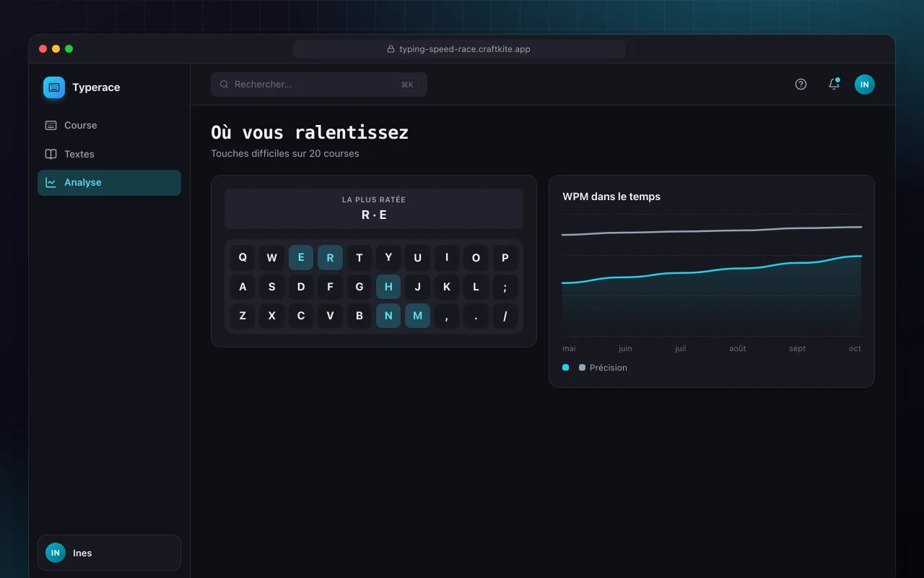This screenshot has height=578, width=924.
Task: Click the T key on the keyboard
Action: pyautogui.click(x=359, y=257)
